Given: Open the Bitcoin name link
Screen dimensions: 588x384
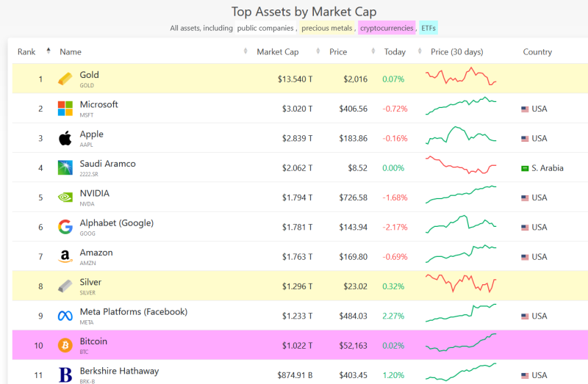Looking at the screenshot, I should tap(93, 341).
